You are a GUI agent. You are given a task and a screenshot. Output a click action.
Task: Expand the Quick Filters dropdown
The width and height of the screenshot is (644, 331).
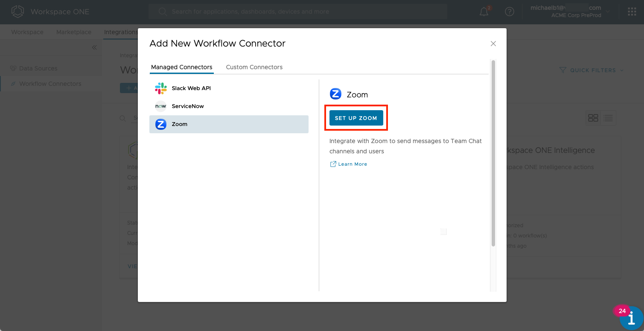pyautogui.click(x=592, y=70)
